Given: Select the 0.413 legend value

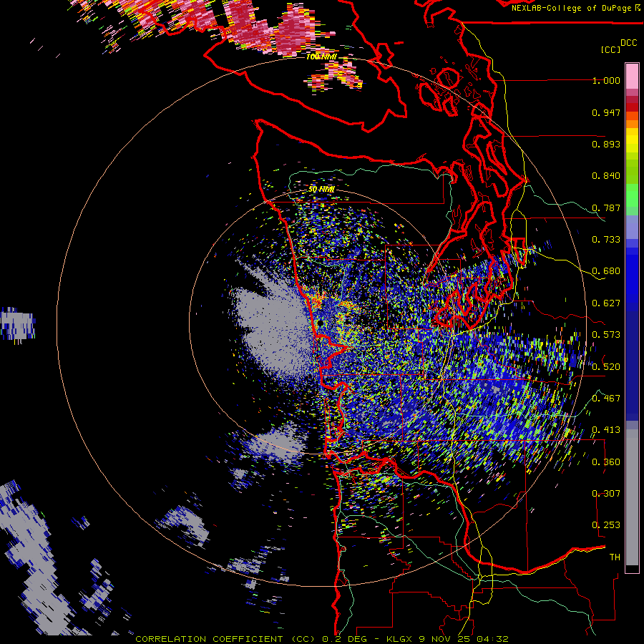Looking at the screenshot, I should click(x=606, y=430).
